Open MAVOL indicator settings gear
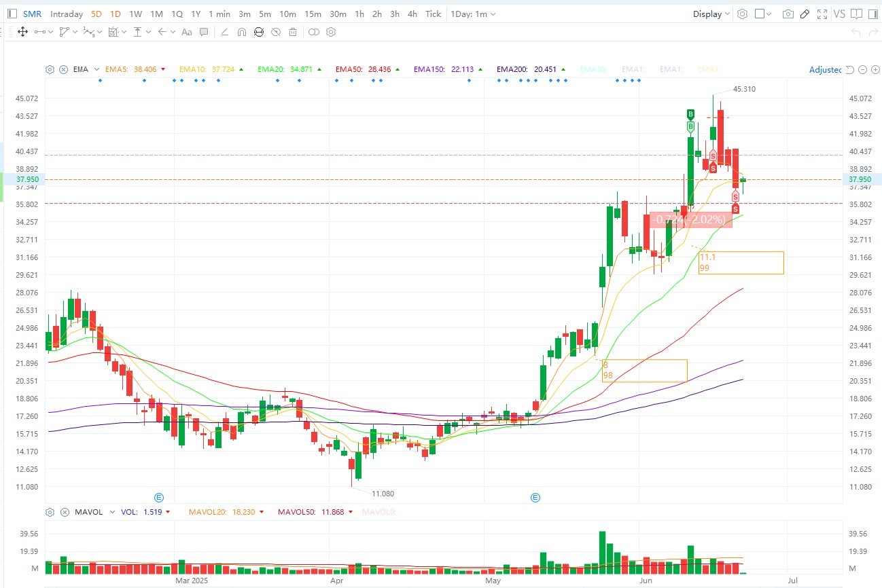The height and width of the screenshot is (588, 882). coord(50,512)
